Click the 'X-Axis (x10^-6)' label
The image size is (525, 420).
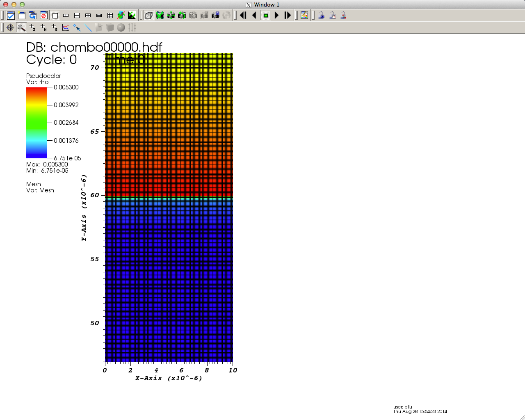click(x=169, y=378)
